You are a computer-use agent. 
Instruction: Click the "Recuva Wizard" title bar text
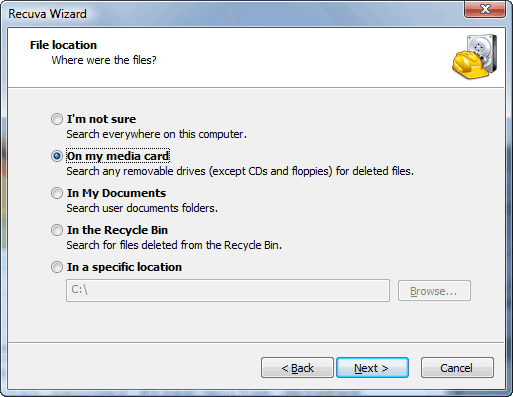(47, 14)
